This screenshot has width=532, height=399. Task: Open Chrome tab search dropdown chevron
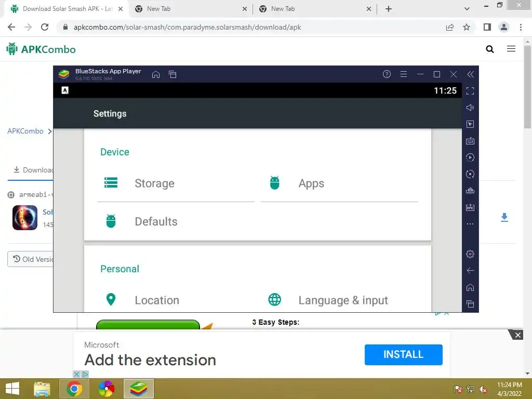(467, 9)
